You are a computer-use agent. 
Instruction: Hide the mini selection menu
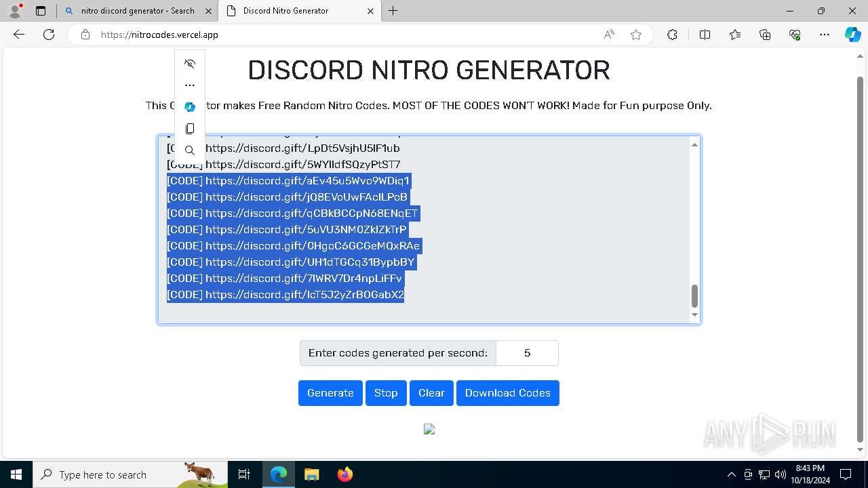[190, 64]
